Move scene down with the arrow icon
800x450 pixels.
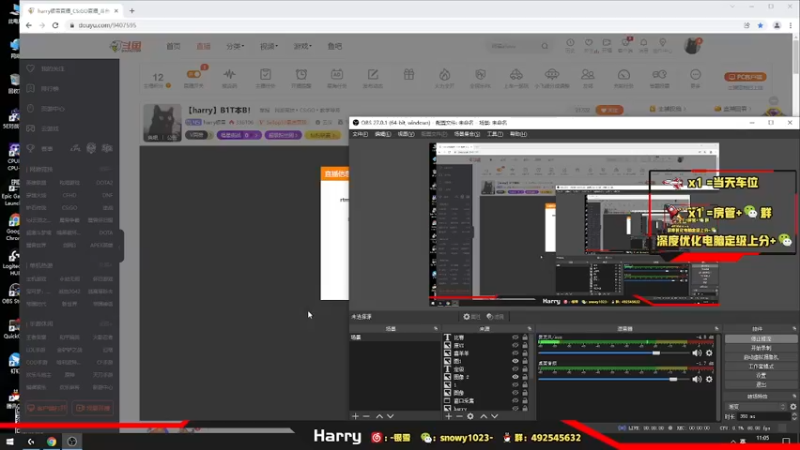click(x=390, y=416)
